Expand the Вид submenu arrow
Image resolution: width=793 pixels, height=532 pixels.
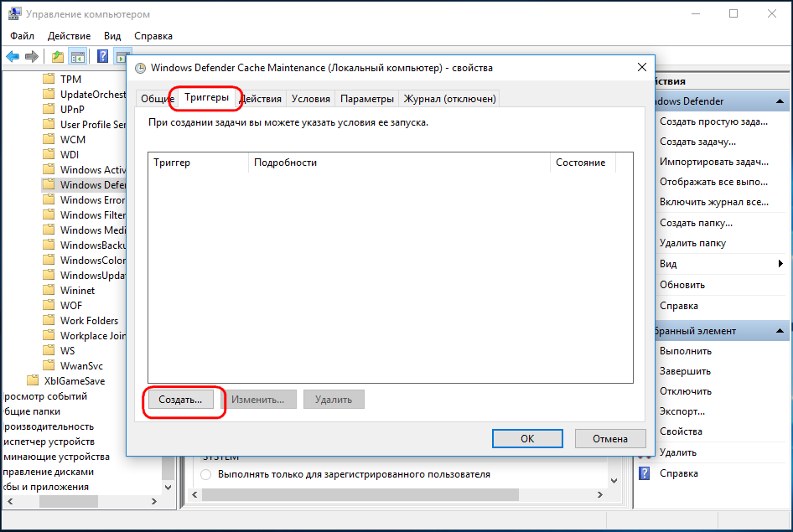(780, 263)
